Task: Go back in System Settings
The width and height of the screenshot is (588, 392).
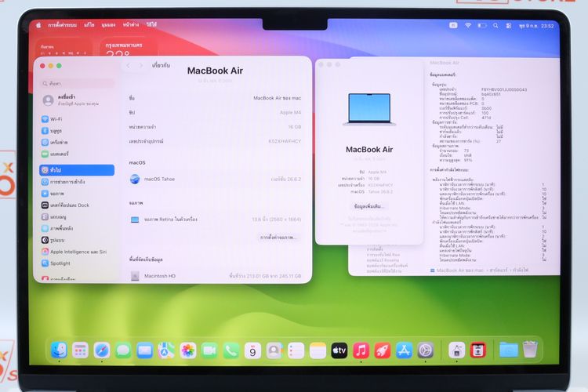Action: pyautogui.click(x=129, y=66)
